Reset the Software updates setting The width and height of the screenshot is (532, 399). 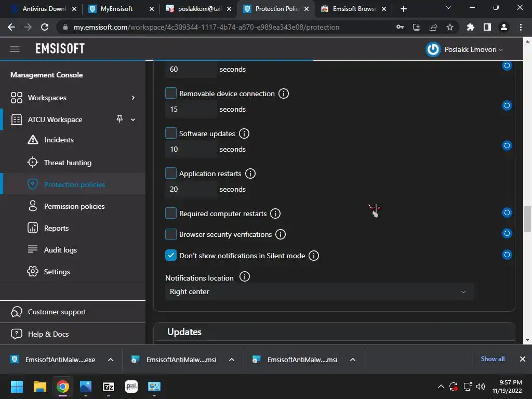[x=507, y=145]
